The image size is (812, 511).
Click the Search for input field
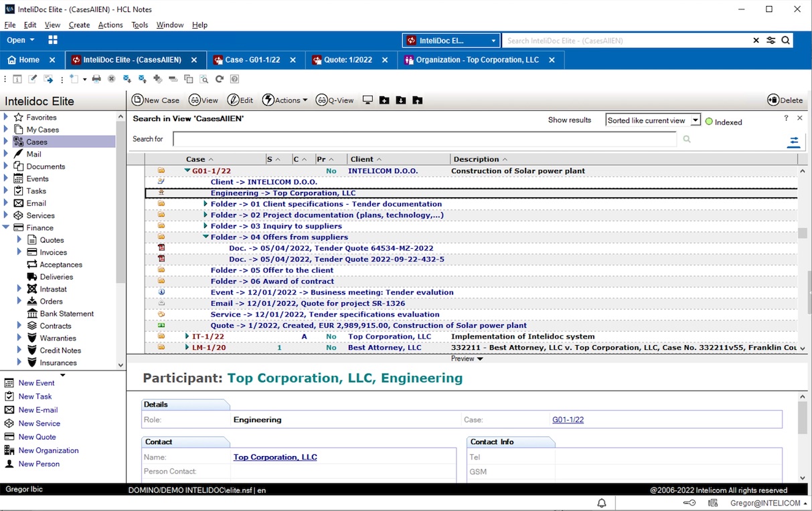tap(425, 139)
